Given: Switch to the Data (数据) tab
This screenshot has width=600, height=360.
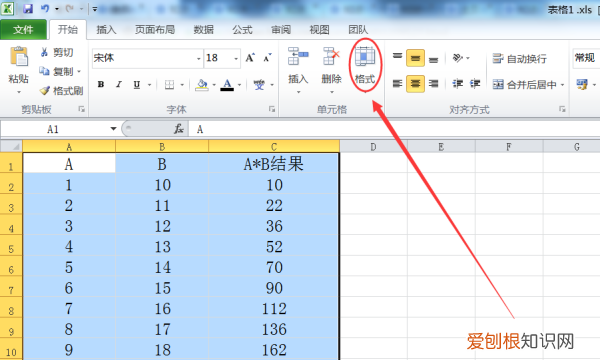Looking at the screenshot, I should coord(204,30).
